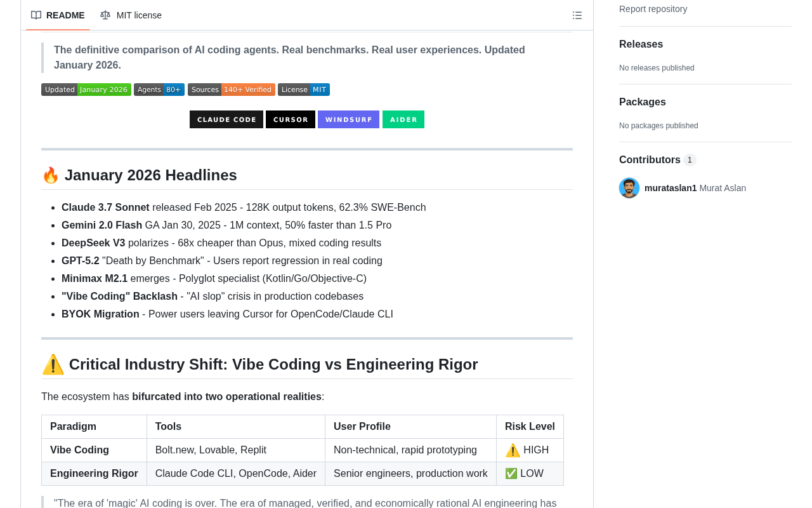
Task: Open the Packages section heading
Action: pyautogui.click(x=643, y=102)
